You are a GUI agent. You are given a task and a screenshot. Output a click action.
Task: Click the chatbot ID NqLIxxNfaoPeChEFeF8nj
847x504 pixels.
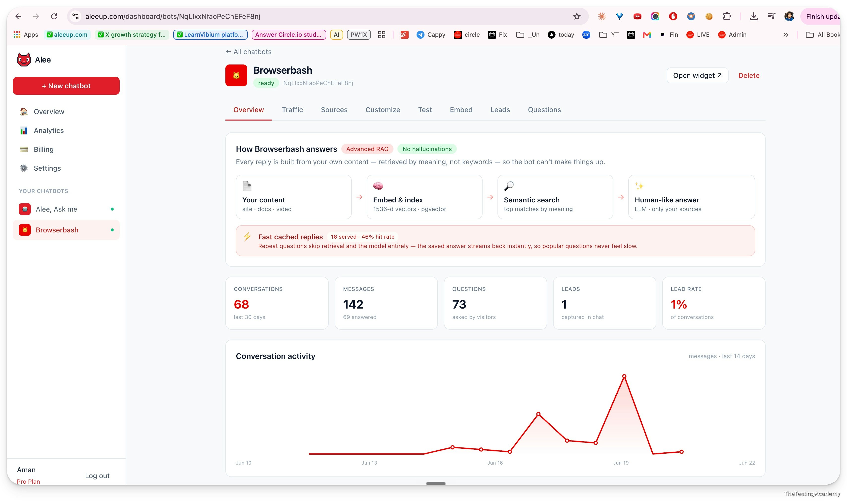(318, 83)
